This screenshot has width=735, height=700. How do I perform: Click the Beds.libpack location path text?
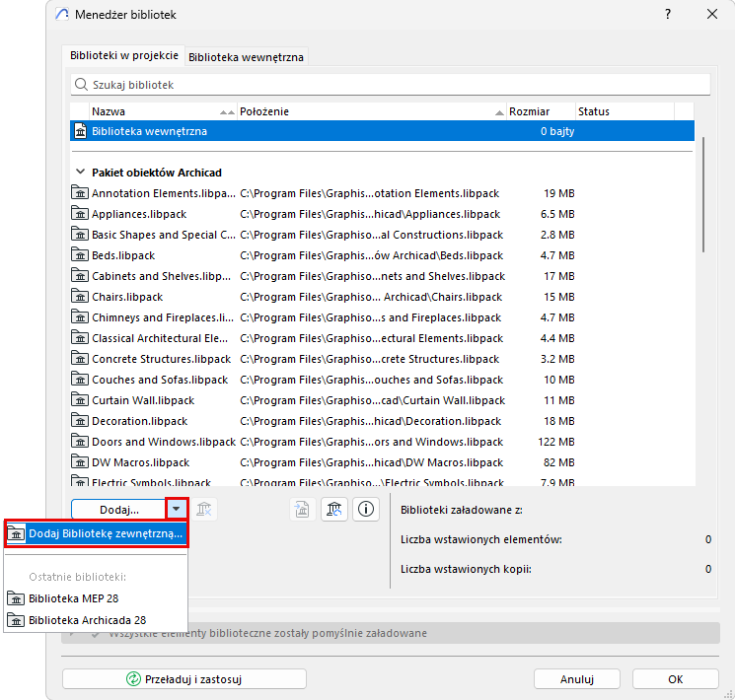[x=371, y=255]
